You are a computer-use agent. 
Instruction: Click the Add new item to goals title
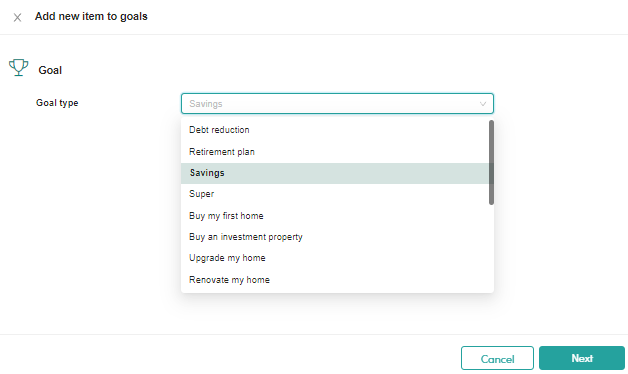click(x=91, y=16)
